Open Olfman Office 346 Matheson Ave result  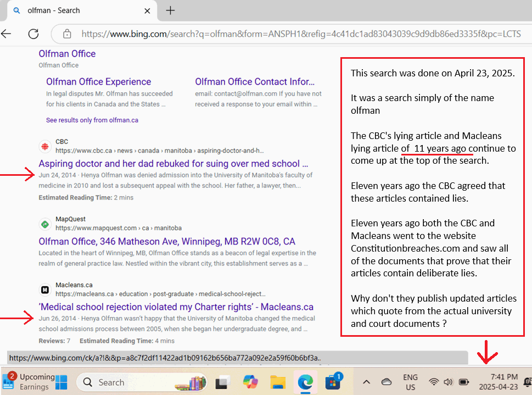167,242
